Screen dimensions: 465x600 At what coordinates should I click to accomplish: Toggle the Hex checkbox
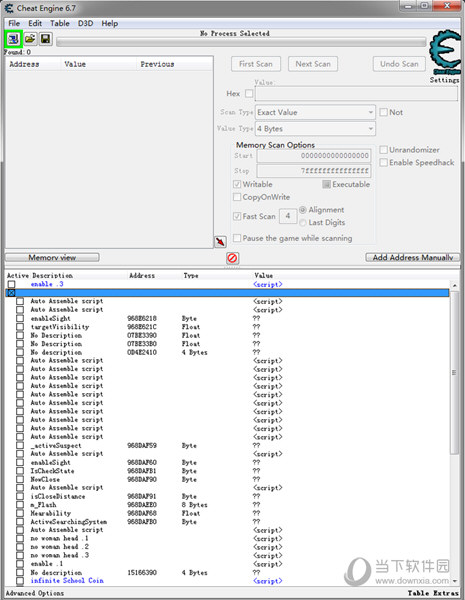249,94
